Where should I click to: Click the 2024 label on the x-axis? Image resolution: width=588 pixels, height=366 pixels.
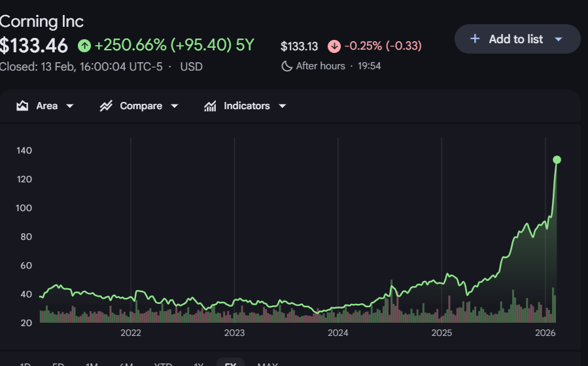pyautogui.click(x=337, y=333)
